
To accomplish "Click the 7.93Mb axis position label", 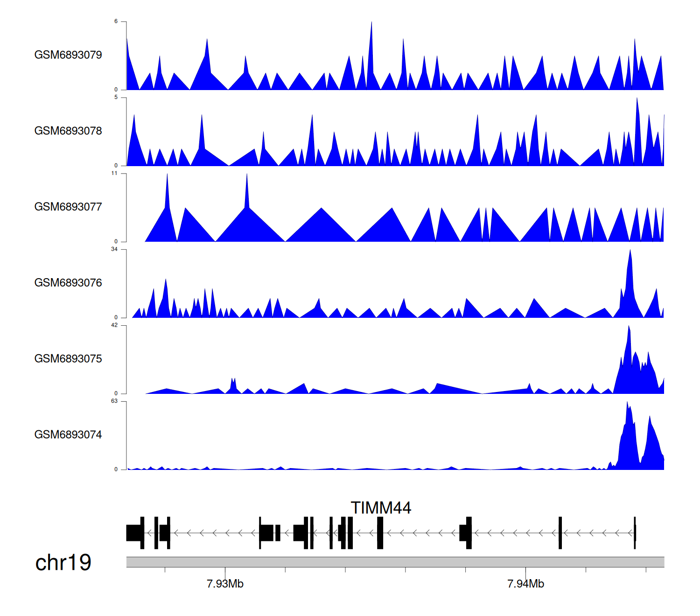I will pyautogui.click(x=225, y=584).
